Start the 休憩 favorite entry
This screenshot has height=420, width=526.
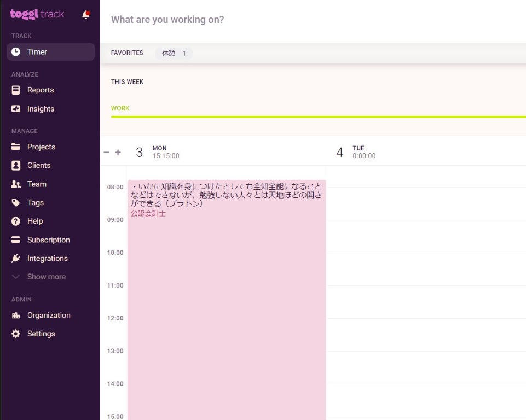pos(174,53)
